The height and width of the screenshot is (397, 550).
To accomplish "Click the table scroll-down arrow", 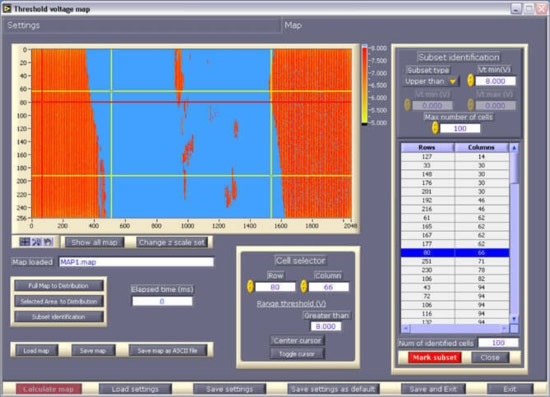I will tap(514, 318).
